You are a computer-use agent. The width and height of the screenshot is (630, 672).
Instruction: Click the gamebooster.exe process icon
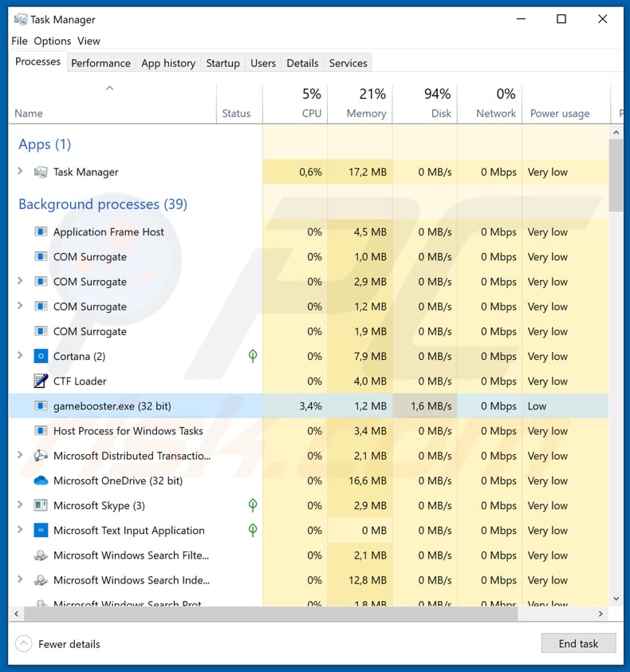click(x=41, y=406)
